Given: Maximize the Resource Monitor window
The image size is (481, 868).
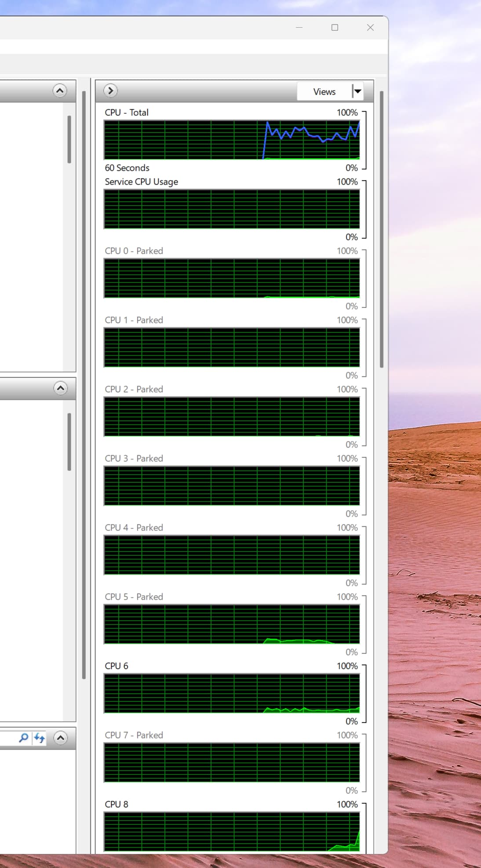Looking at the screenshot, I should (x=335, y=28).
